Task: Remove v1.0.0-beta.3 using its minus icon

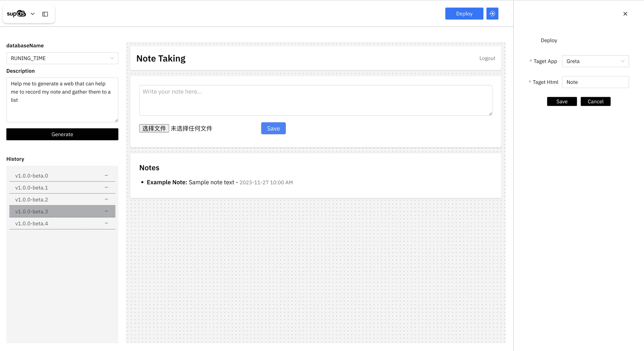Action: coord(106,211)
